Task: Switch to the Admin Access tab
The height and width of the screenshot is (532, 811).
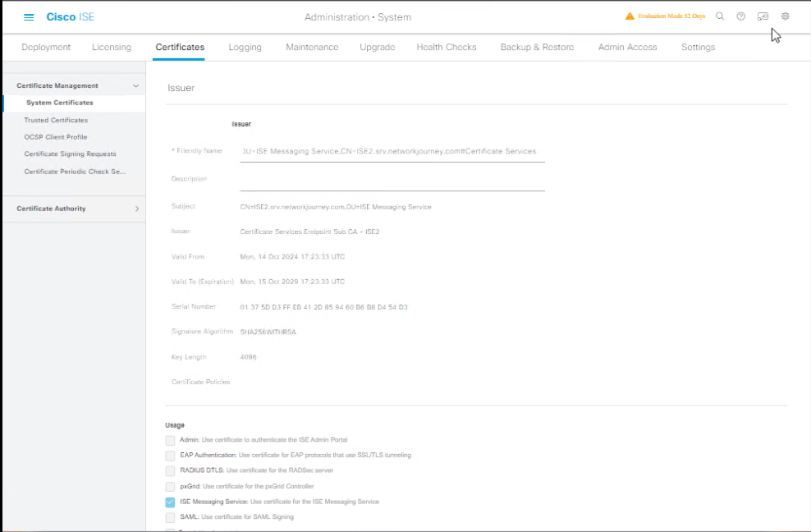Action: pyautogui.click(x=627, y=47)
